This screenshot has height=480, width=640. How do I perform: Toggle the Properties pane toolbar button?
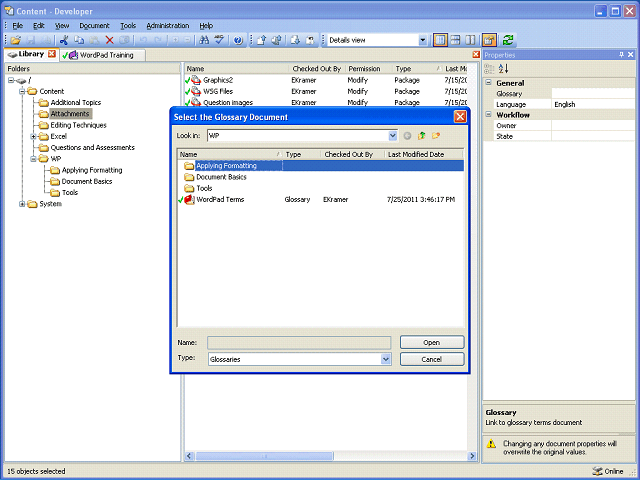tap(489, 40)
